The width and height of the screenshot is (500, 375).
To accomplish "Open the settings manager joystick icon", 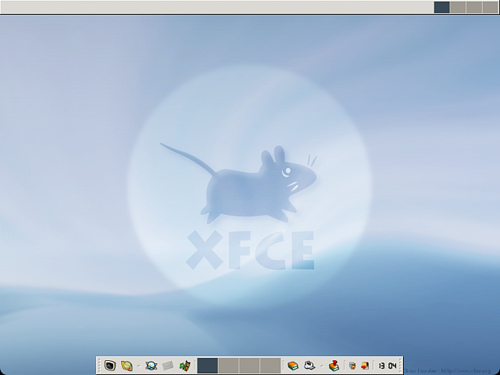I will tap(334, 366).
